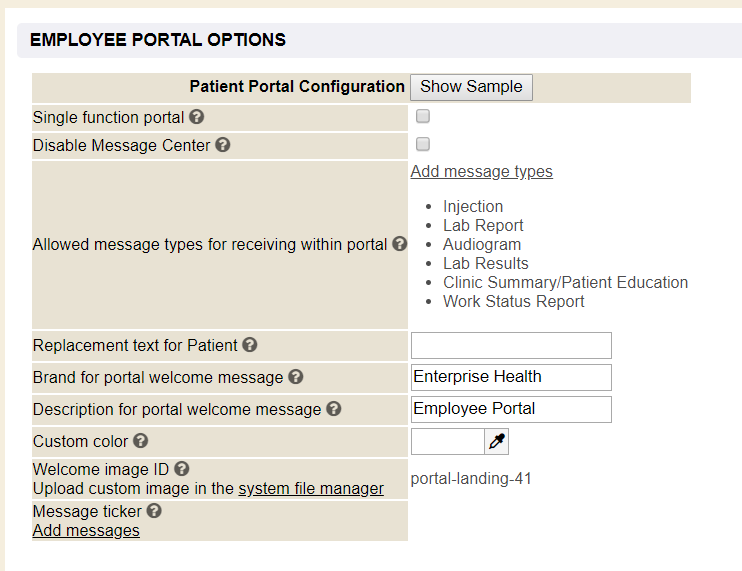Screen dimensions: 742x571
Task: Click help icon beside Single function portal
Action: [x=197, y=117]
